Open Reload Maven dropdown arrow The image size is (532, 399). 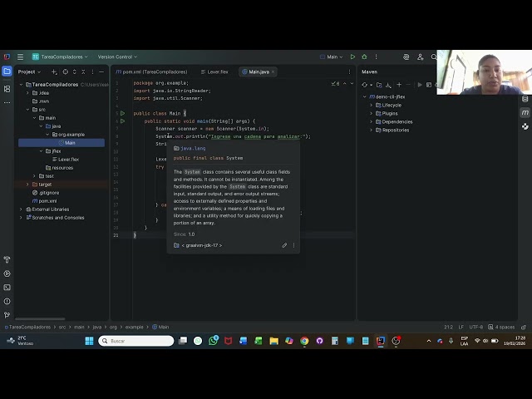[372, 85]
